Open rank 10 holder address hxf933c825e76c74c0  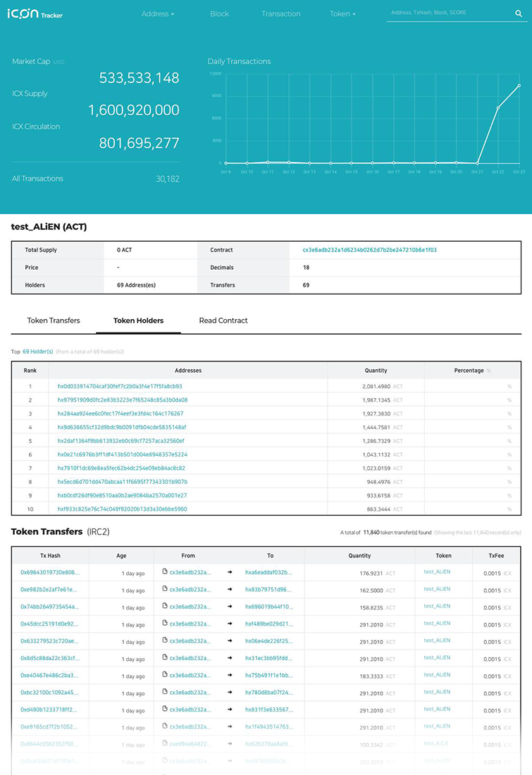click(122, 509)
